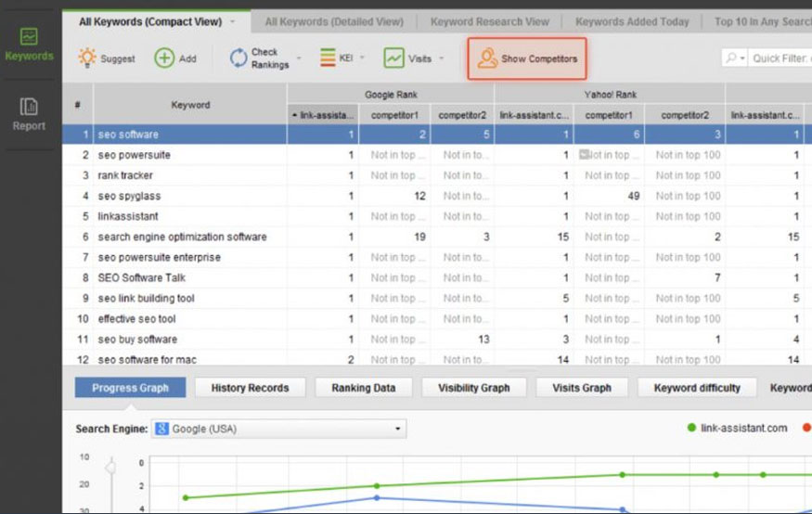Open the History Records tab
812x514 pixels.
(251, 388)
